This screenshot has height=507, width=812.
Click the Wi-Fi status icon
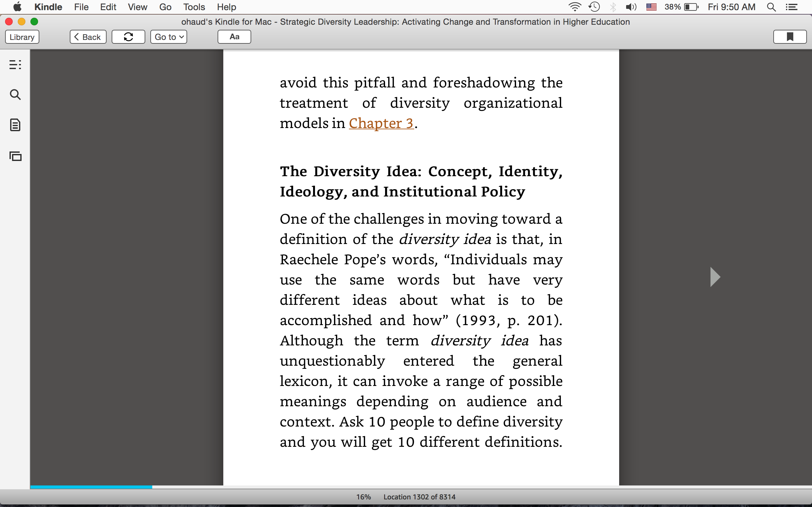point(575,7)
